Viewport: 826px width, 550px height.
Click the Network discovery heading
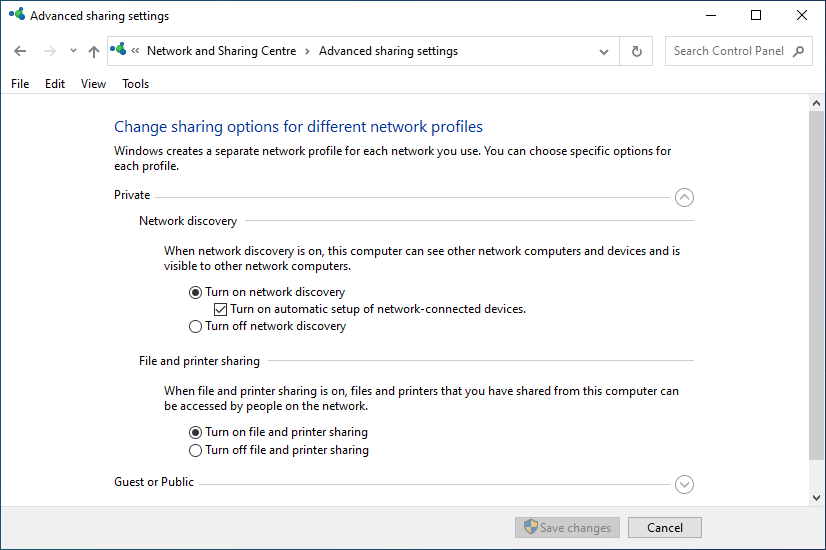click(188, 221)
